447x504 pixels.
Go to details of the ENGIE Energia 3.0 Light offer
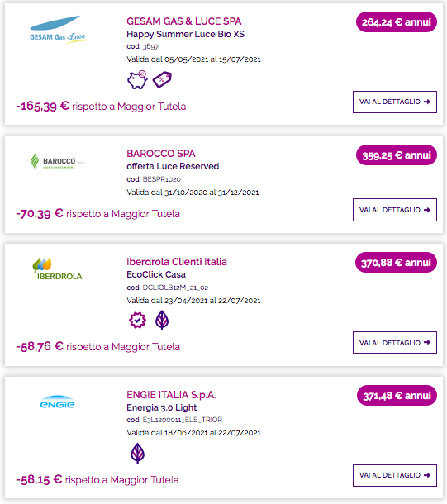click(x=395, y=475)
